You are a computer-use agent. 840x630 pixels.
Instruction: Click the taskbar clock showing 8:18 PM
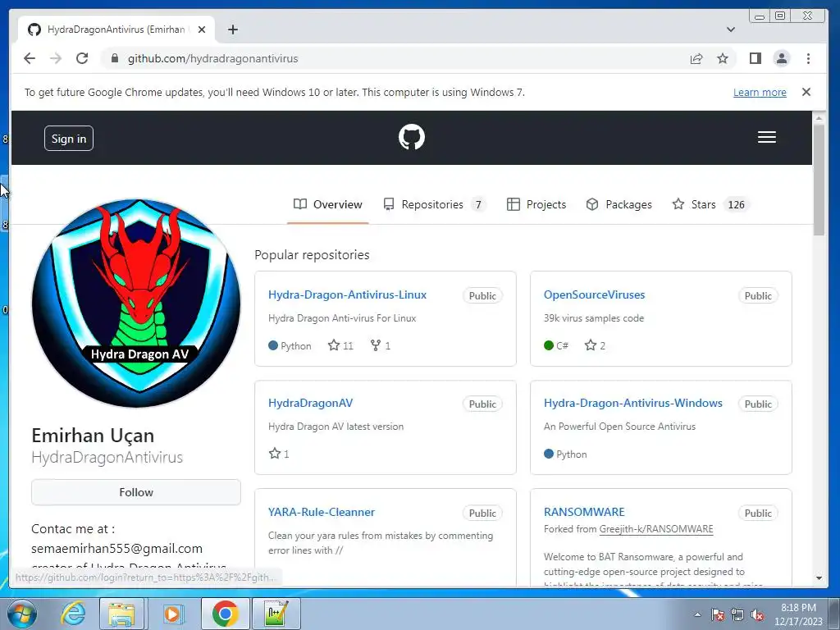[x=798, y=614]
